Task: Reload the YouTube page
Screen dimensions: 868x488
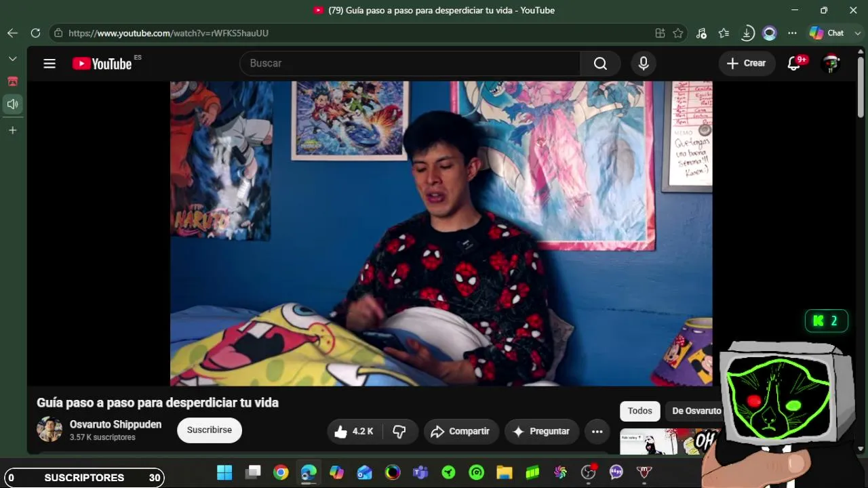Action: pyautogui.click(x=35, y=33)
